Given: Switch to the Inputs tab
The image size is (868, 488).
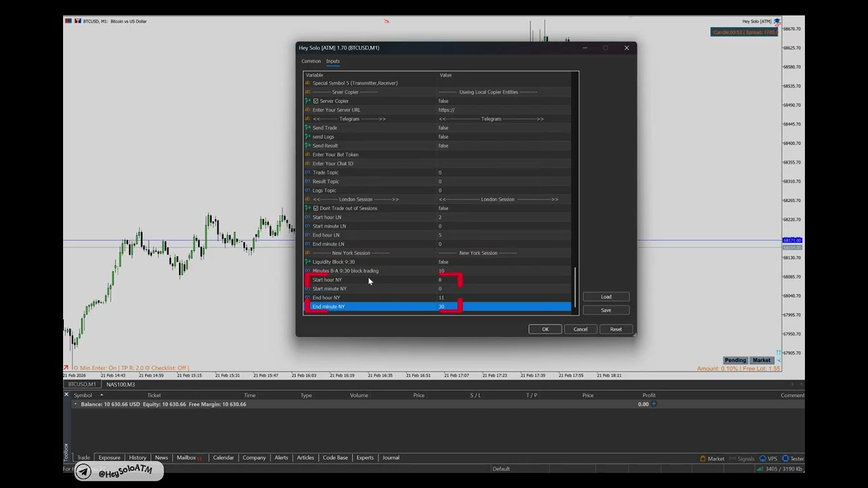Looking at the screenshot, I should pyautogui.click(x=333, y=61).
